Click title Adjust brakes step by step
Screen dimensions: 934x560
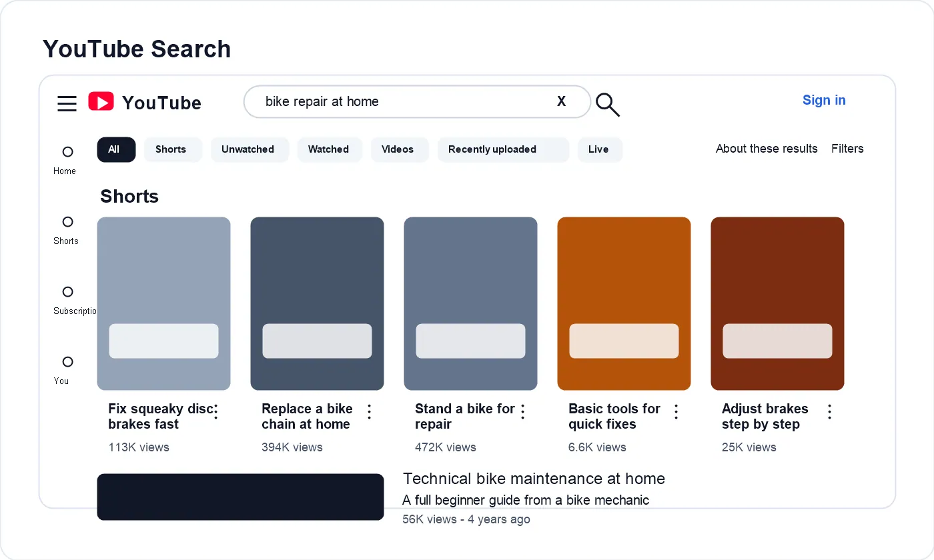click(765, 417)
